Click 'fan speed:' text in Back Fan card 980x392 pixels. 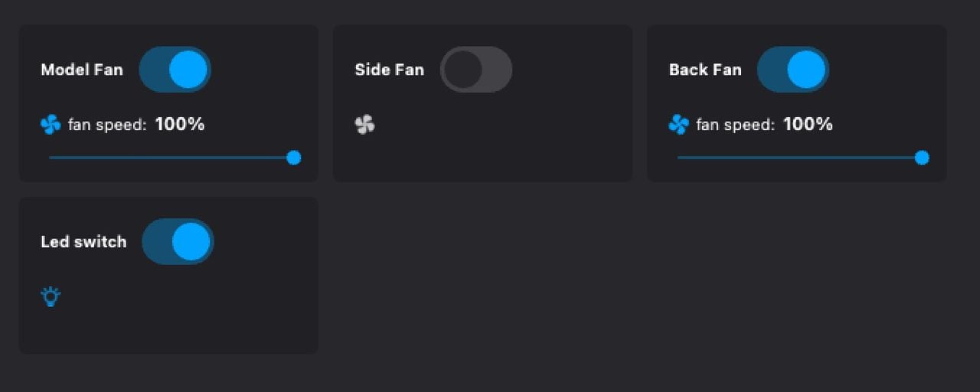point(735,125)
